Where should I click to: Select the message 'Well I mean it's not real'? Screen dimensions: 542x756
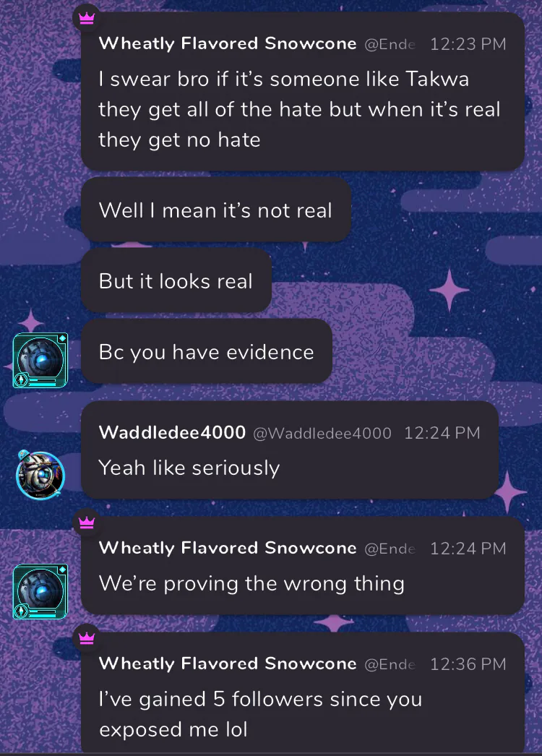tap(215, 210)
